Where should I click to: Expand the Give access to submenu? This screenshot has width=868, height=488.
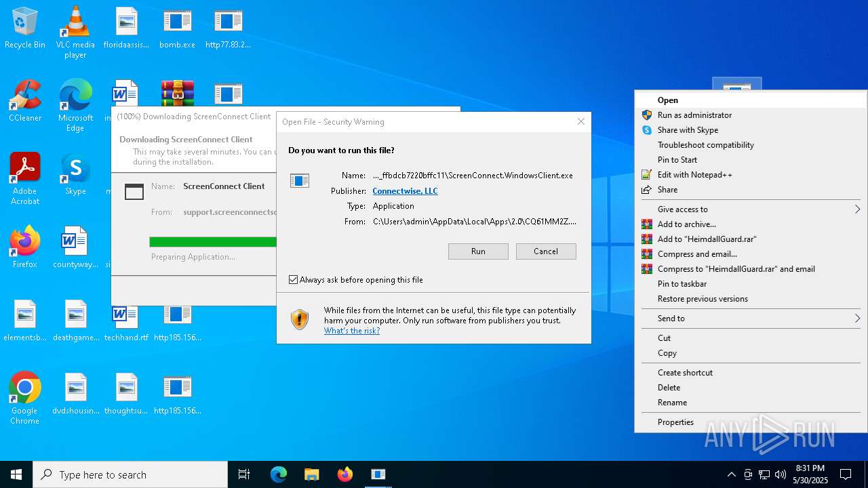(751, 209)
